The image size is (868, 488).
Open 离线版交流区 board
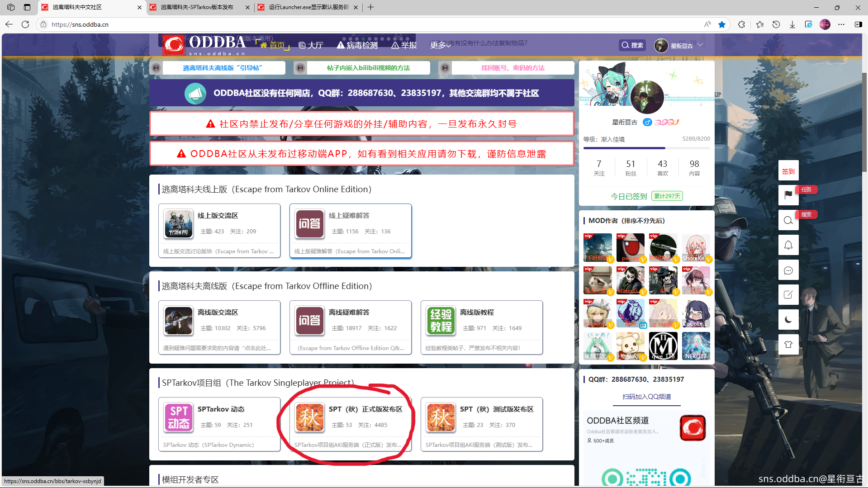coord(219,327)
